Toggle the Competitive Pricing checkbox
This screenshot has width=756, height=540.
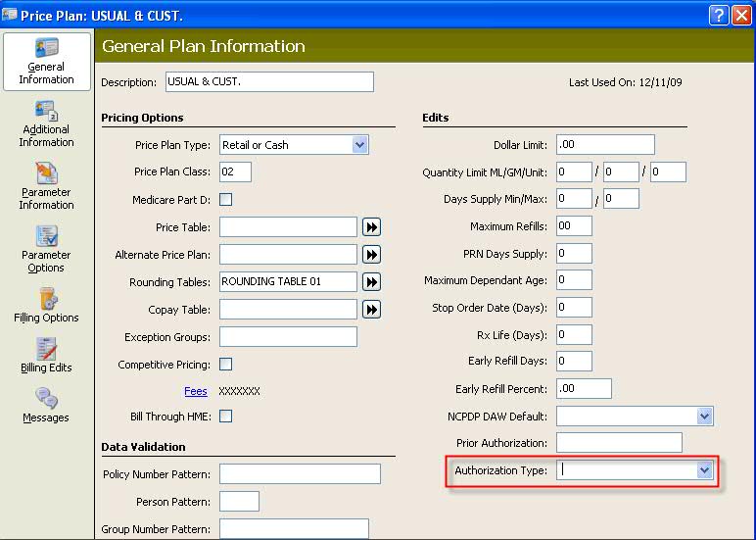(225, 364)
